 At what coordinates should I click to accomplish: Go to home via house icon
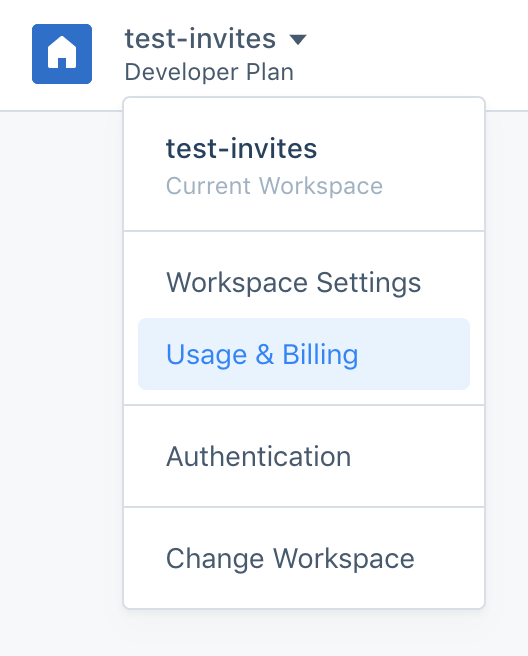point(62,54)
